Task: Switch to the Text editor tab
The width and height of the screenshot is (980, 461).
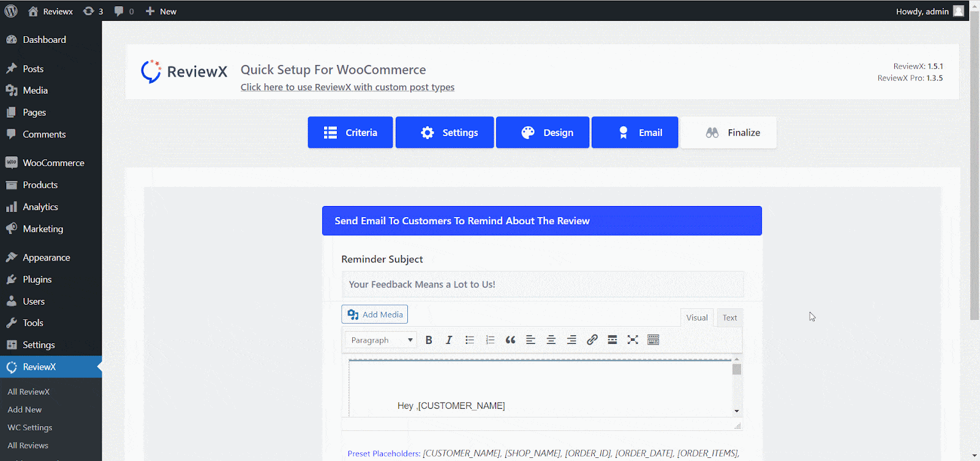Action: click(x=729, y=318)
